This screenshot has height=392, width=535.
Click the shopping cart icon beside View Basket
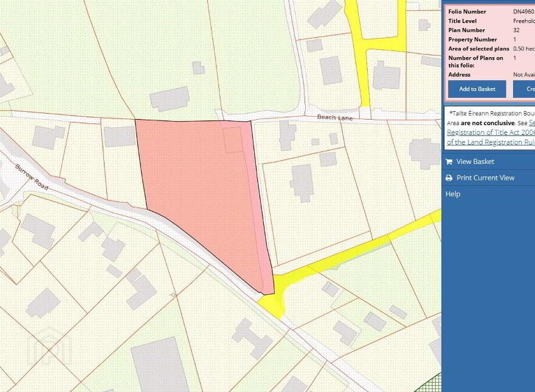pyautogui.click(x=449, y=162)
